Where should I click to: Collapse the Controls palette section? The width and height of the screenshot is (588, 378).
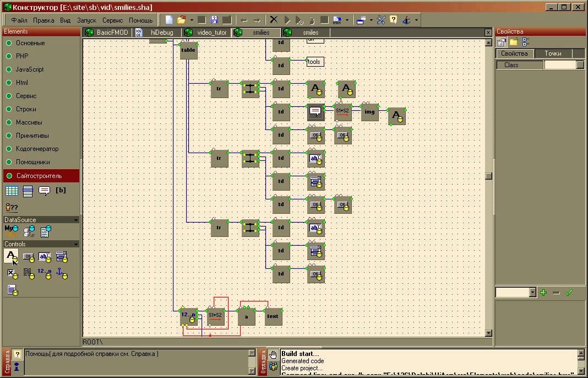(76, 244)
